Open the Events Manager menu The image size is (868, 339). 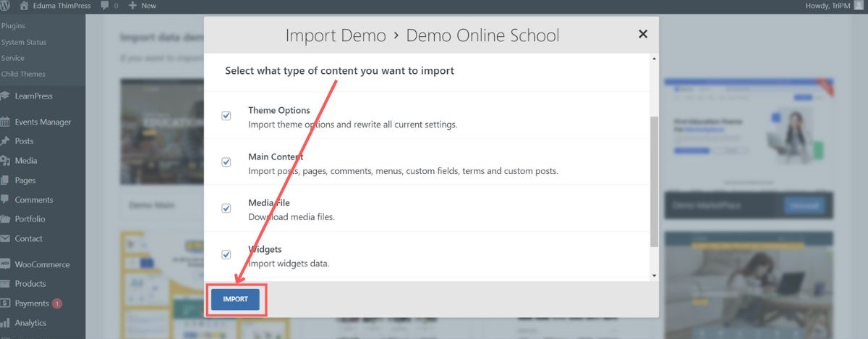(x=43, y=122)
